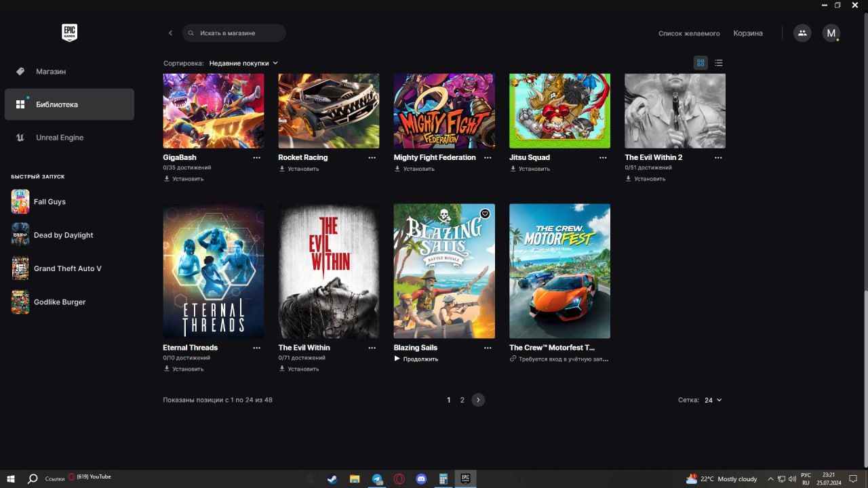
Task: Click the Jitsu Squad title text
Action: point(530,157)
